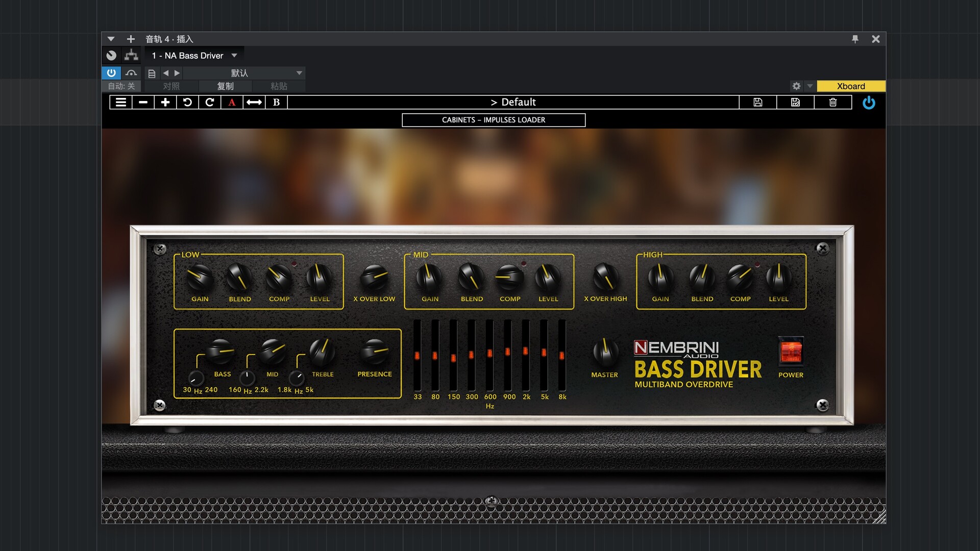Screen dimensions: 980x551
Task: Open the Cabinets - Impulses Loader
Action: (x=494, y=120)
